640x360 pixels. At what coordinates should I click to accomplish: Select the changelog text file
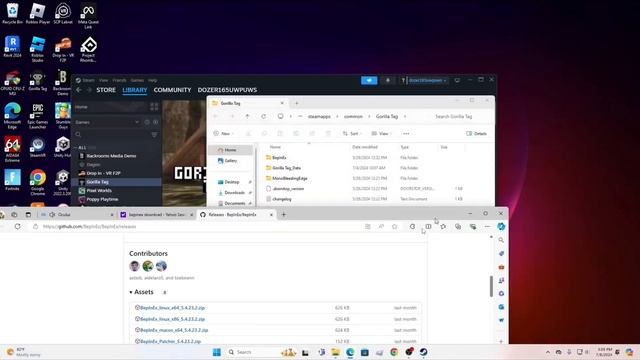(x=282, y=199)
